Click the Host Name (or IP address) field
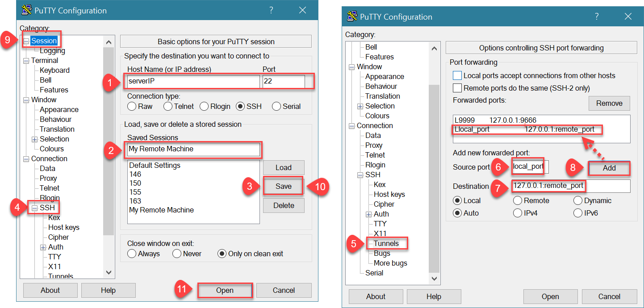Image resolution: width=644 pixels, height=308 pixels. pos(193,82)
